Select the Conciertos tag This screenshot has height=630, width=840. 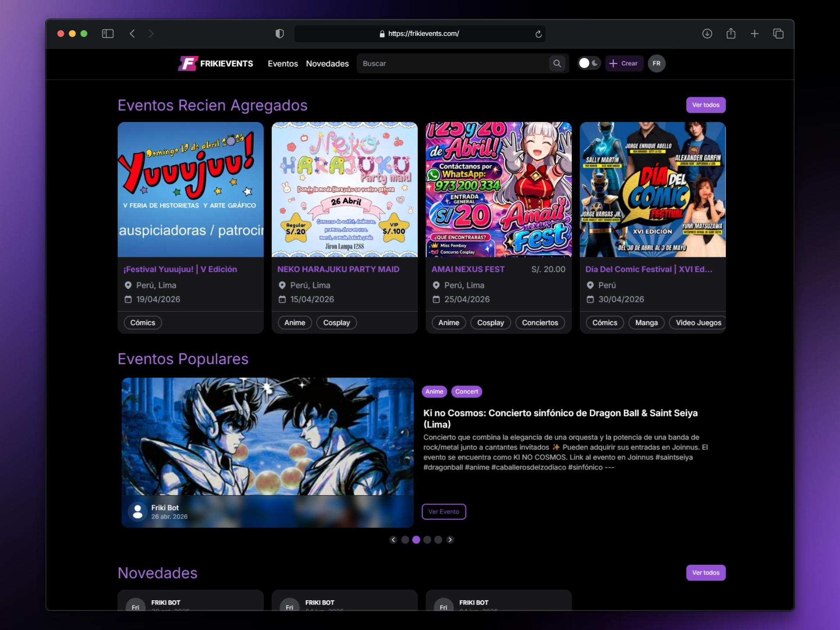[x=540, y=322]
